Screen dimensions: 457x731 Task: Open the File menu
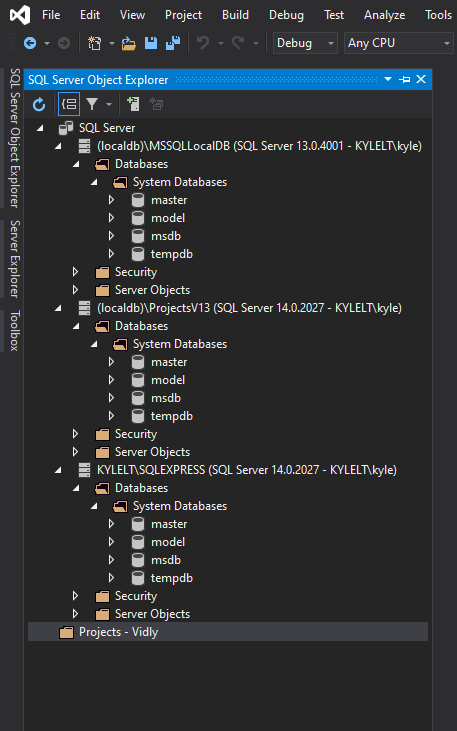click(x=51, y=15)
